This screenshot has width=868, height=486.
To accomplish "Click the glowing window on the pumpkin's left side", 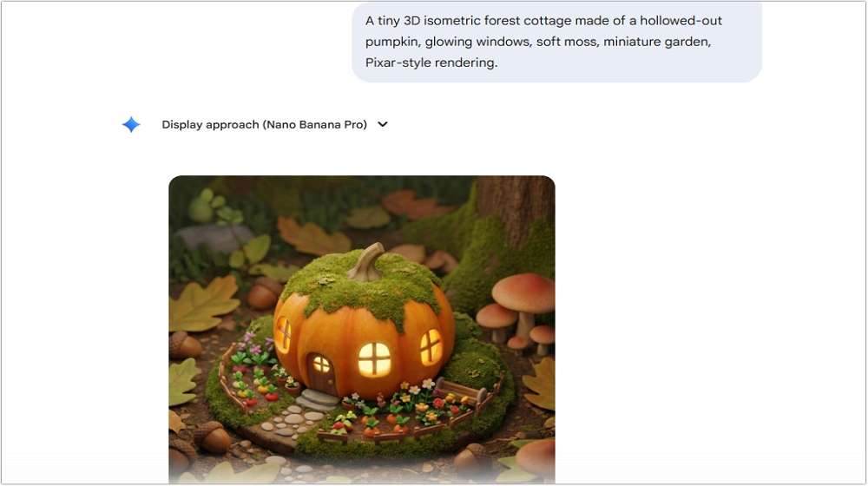I will tap(283, 334).
